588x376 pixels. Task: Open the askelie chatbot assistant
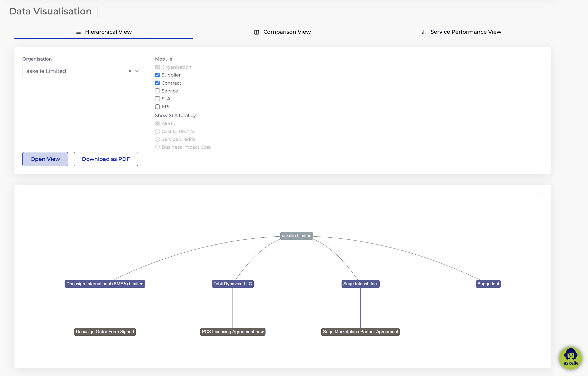pos(571,358)
